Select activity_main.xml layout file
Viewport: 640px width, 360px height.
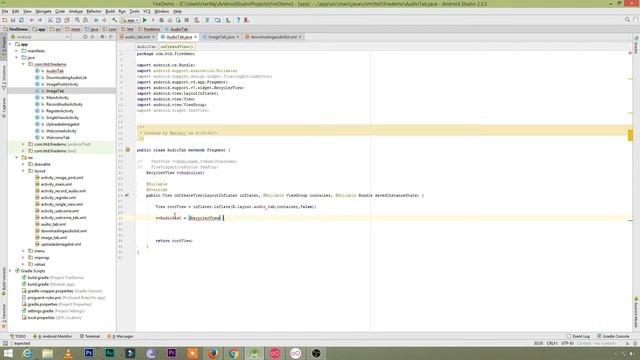point(56,184)
